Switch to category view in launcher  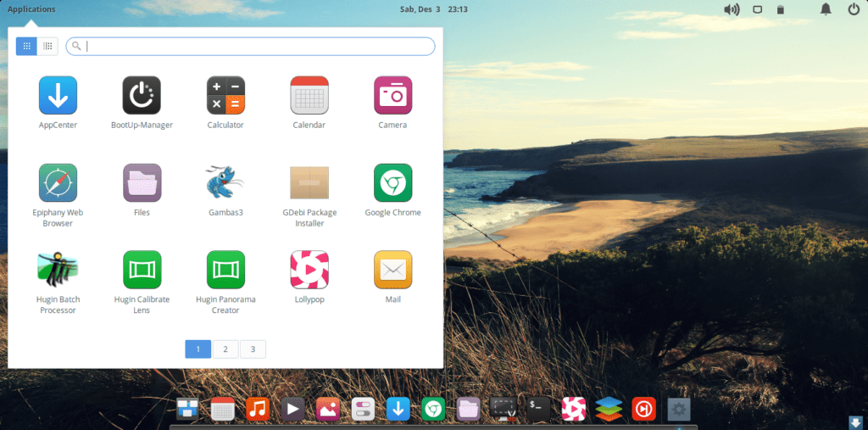coord(48,46)
